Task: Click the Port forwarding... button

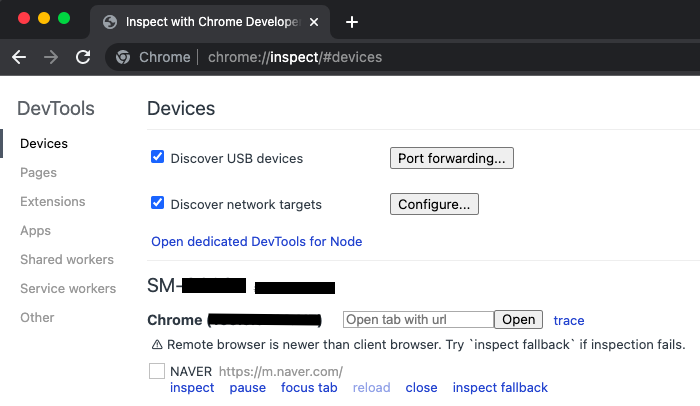Action: tap(452, 158)
